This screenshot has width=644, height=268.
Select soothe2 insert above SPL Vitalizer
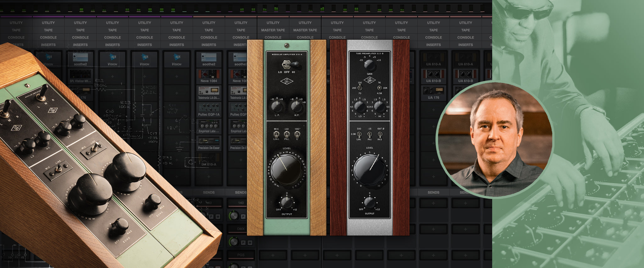(80, 59)
